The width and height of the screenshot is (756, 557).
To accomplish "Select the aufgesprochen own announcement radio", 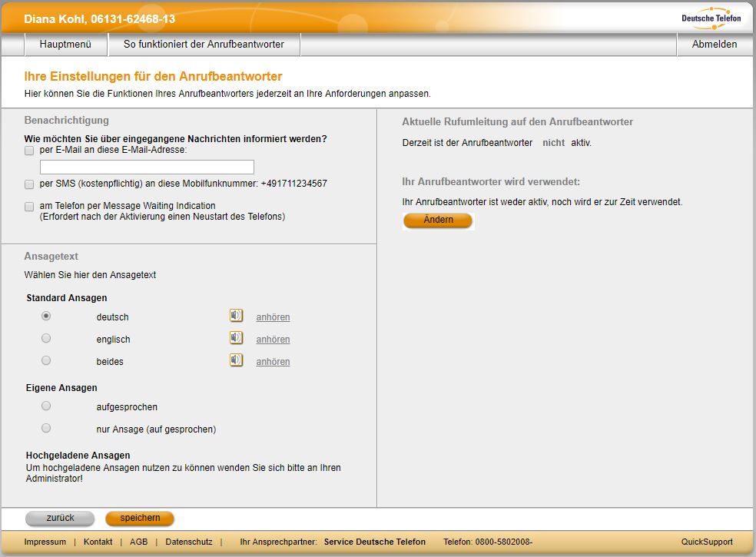I will (46, 406).
